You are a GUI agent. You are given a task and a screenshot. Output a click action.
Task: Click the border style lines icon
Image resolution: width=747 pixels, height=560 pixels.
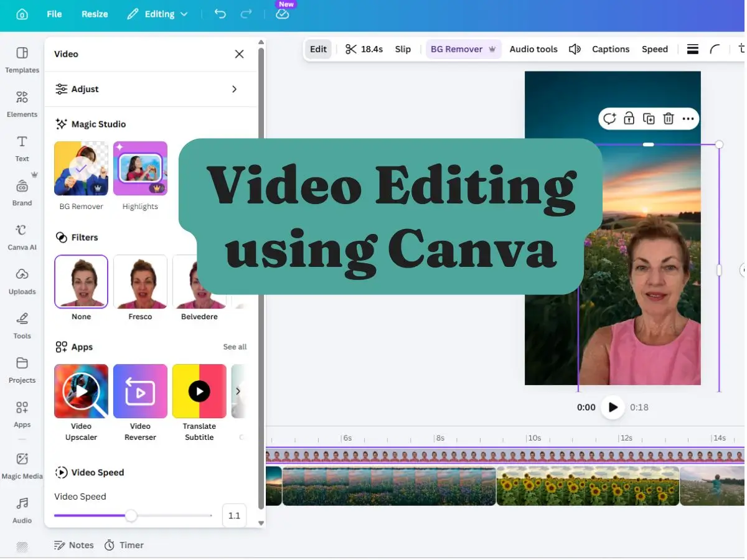(692, 49)
